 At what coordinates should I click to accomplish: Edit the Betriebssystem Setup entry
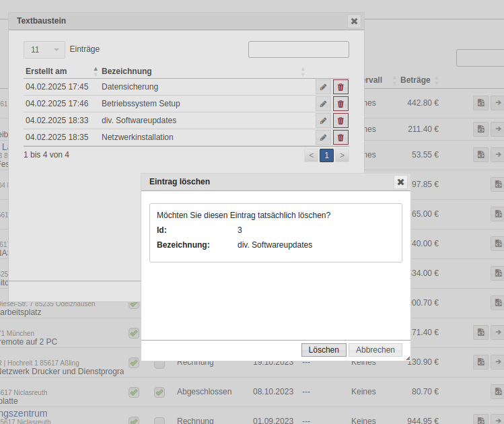(x=324, y=104)
